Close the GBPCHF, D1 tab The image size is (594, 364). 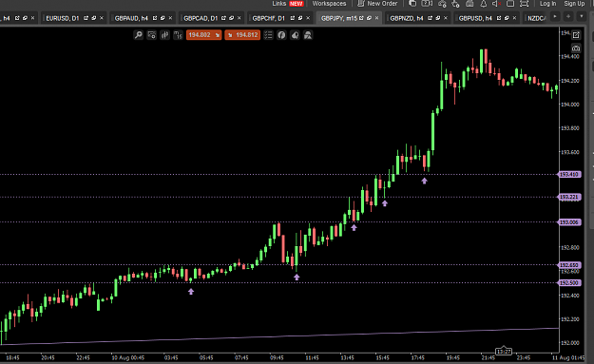click(x=308, y=18)
